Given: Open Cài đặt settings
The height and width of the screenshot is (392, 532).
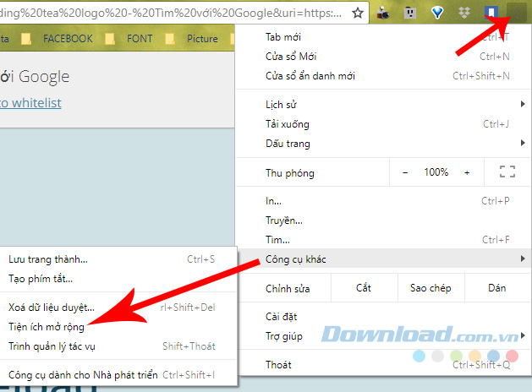Looking at the screenshot, I should coord(383,317).
